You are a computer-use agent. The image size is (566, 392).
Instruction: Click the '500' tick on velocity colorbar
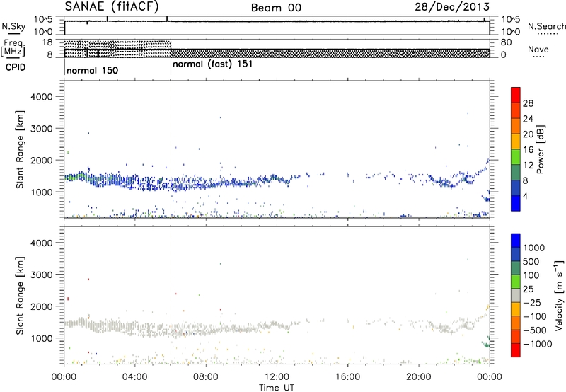click(x=531, y=261)
